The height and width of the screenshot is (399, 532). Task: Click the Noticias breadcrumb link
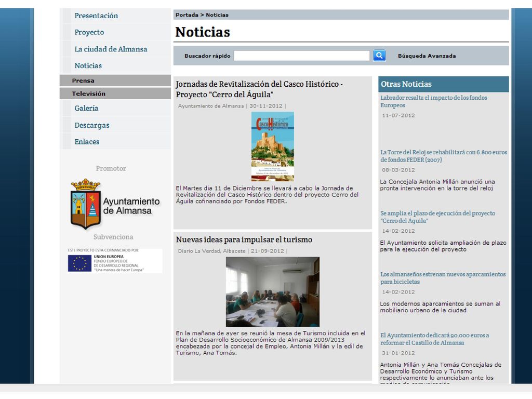217,15
